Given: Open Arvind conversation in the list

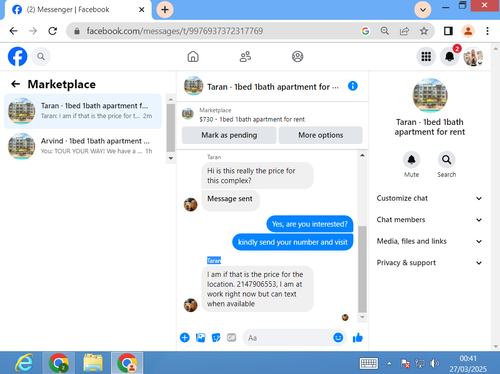Looking at the screenshot, I should click(83, 146).
